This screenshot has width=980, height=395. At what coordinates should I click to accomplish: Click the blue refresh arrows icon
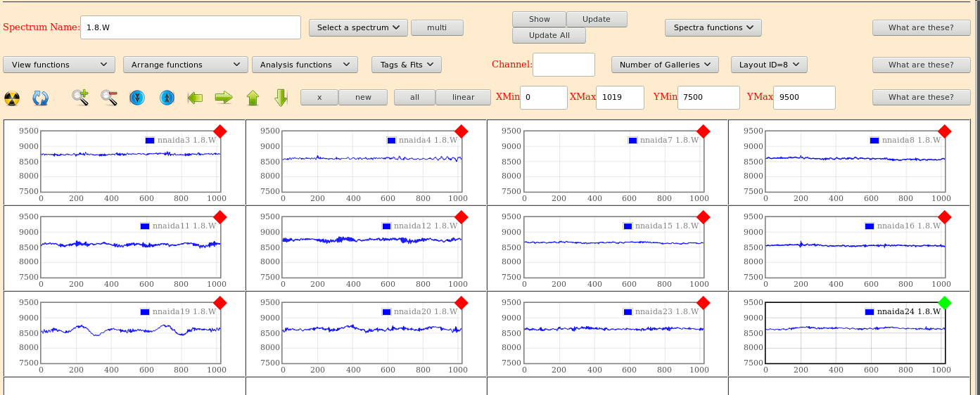pyautogui.click(x=41, y=98)
